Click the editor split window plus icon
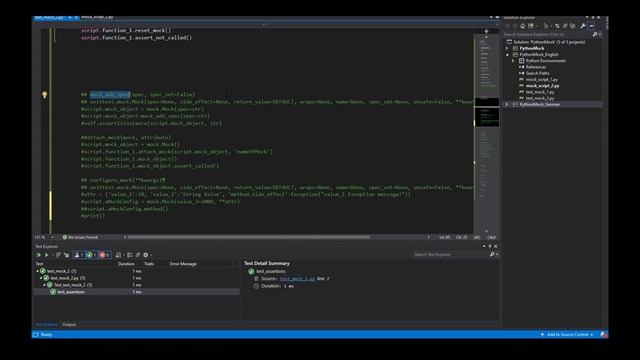640x360 pixels. pos(486,31)
